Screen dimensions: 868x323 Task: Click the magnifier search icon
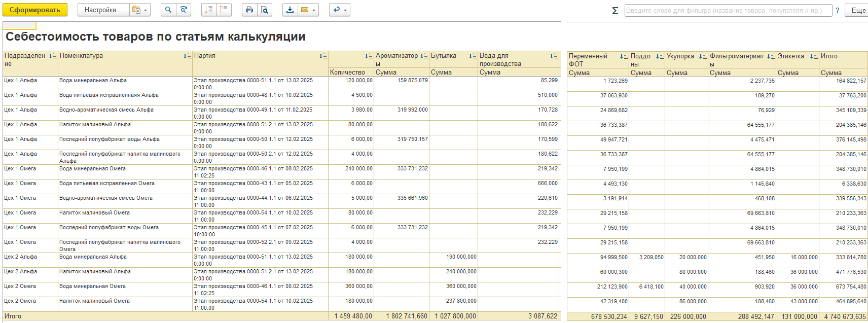168,10
